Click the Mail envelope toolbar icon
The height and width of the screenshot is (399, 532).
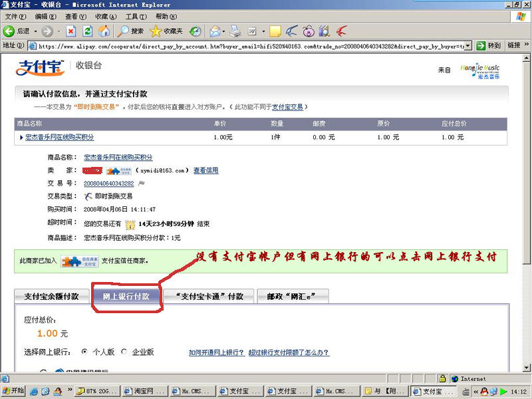215,31
